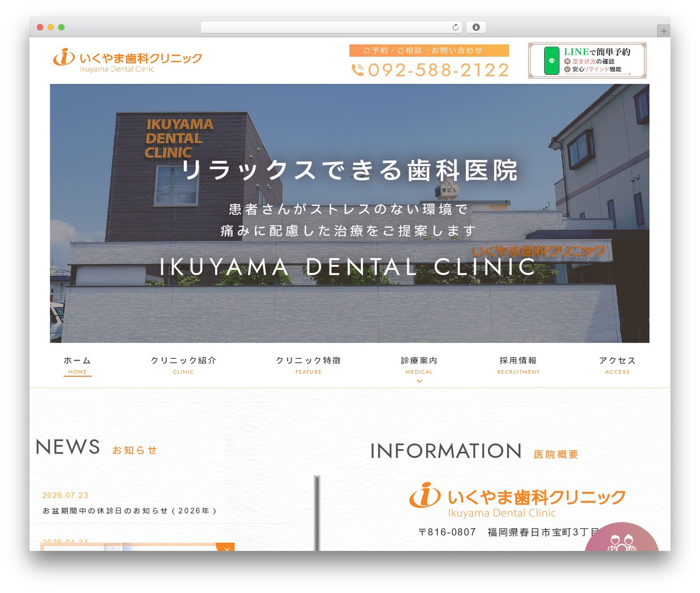The image size is (700, 593).
Task: Click the INFORMATION 医院概要 heading
Action: click(474, 451)
